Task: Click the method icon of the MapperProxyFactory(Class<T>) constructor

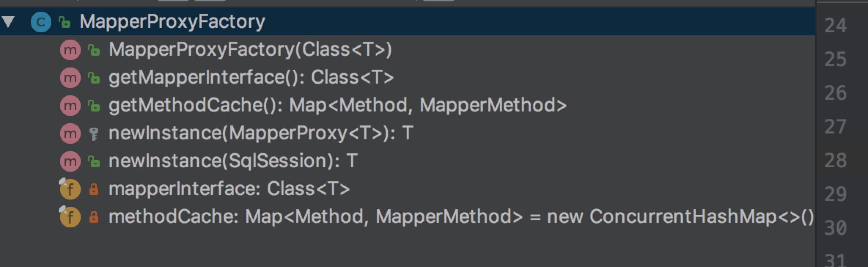Action: 70,50
